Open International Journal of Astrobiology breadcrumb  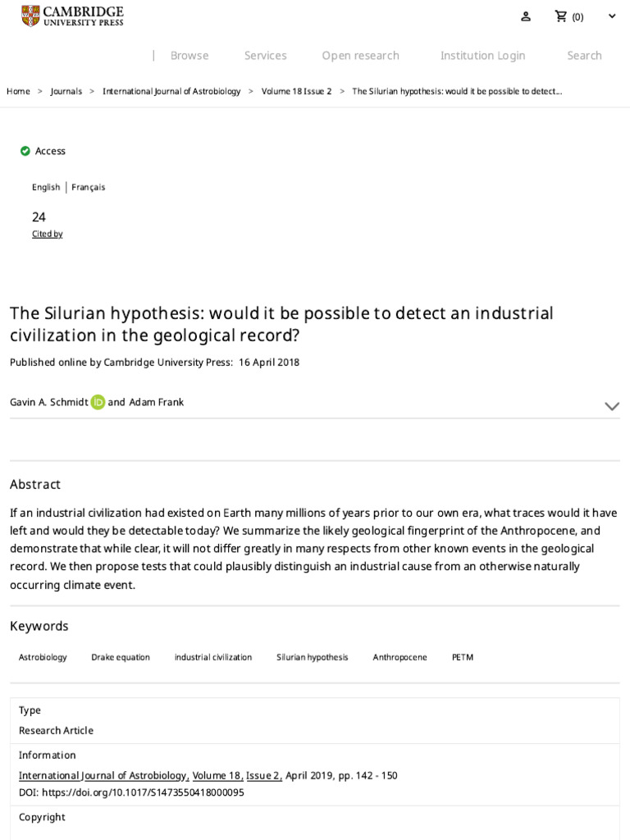coord(171,91)
